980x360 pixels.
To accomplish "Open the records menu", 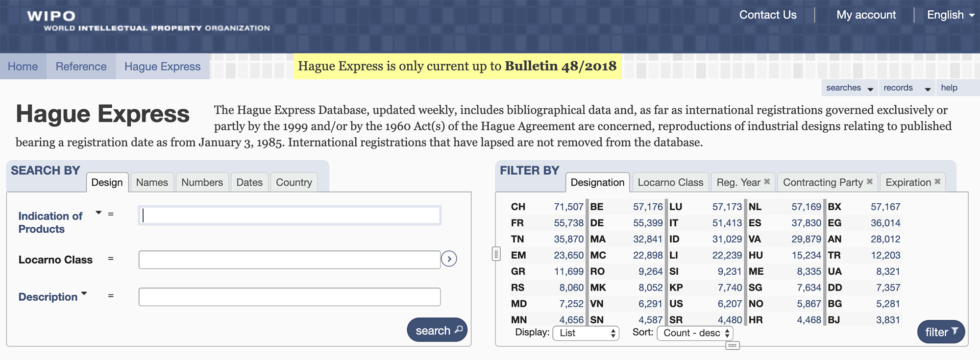I will [x=907, y=88].
